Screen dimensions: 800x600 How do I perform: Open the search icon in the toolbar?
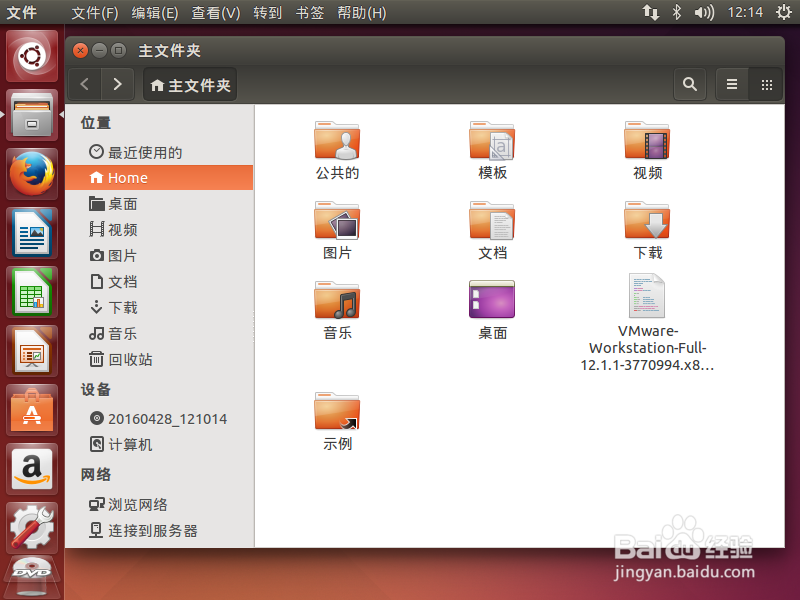click(689, 84)
